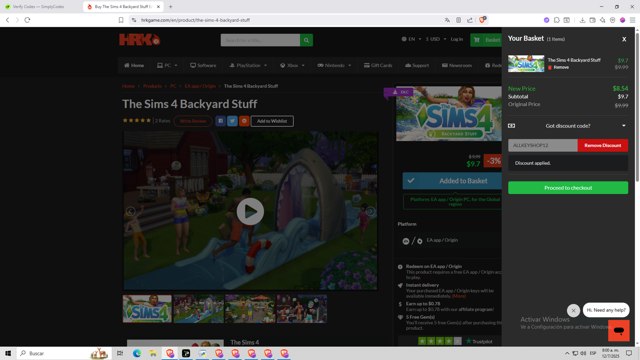Expand the Nintendo menu dropdown
The image size is (640, 360).
(334, 65)
